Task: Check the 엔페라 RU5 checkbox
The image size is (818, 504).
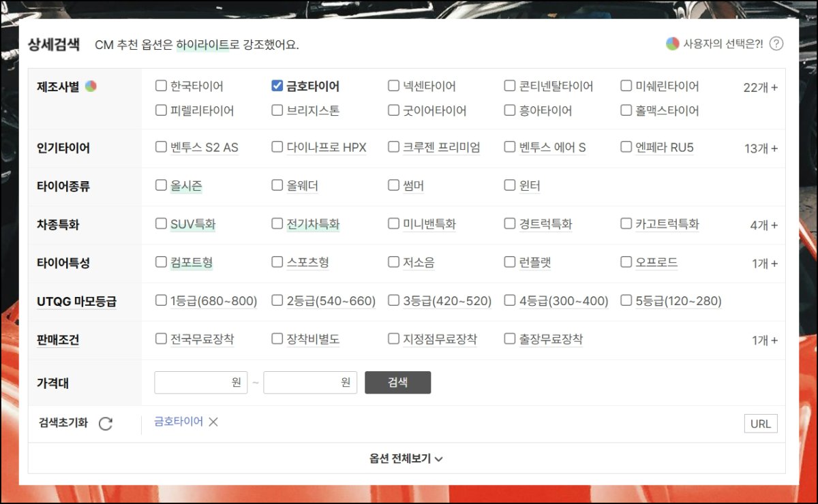Action: point(626,146)
